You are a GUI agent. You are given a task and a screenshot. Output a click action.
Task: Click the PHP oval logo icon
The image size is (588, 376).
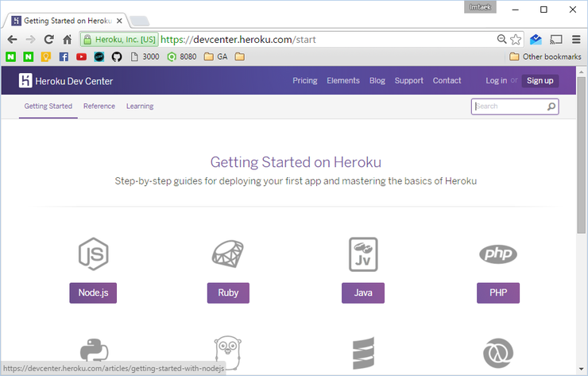coord(498,254)
